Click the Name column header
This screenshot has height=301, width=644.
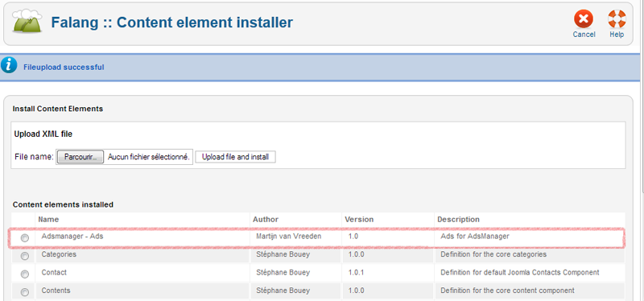click(x=48, y=219)
